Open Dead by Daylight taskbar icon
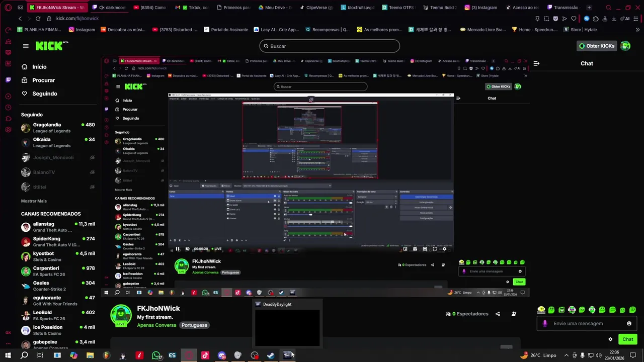Screen dimensions: 644x362 287,355
